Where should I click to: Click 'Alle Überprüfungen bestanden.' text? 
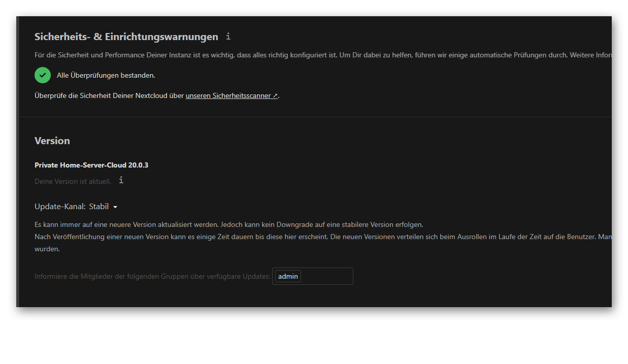click(x=106, y=75)
